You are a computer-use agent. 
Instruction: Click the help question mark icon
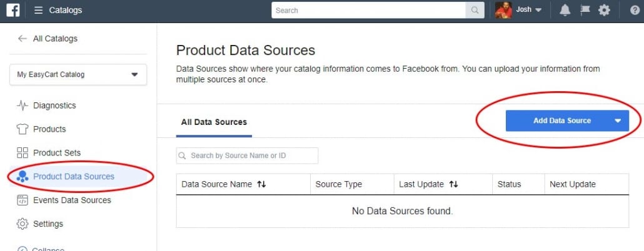point(634,10)
